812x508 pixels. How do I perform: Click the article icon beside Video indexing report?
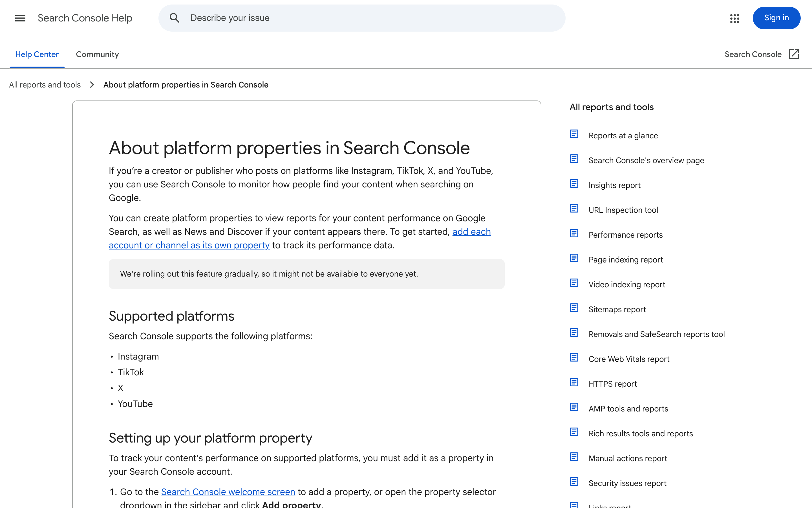click(574, 283)
